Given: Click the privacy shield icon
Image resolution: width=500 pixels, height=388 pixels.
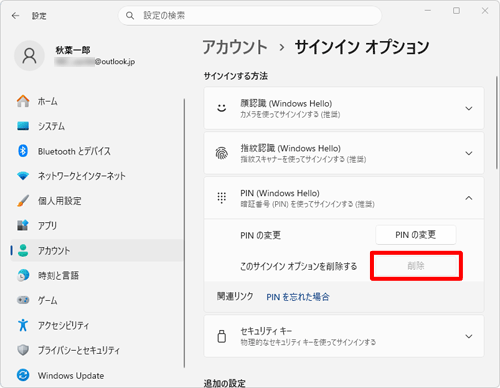Looking at the screenshot, I should 23,350.
